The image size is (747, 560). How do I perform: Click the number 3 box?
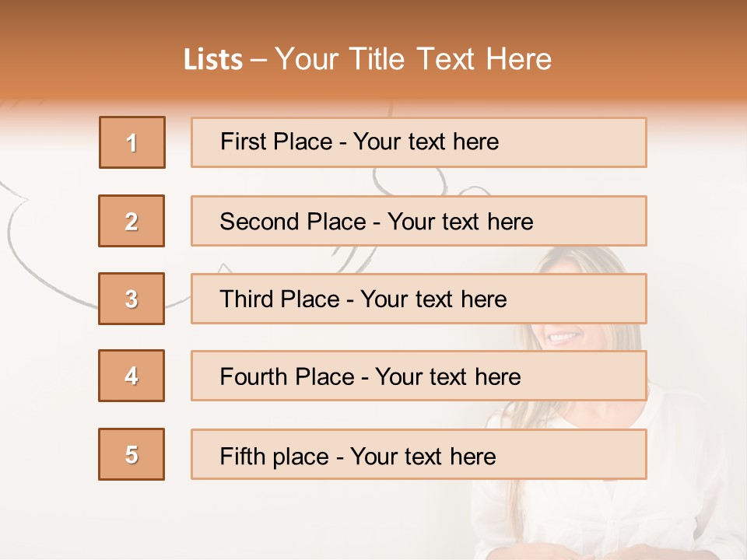(x=132, y=299)
